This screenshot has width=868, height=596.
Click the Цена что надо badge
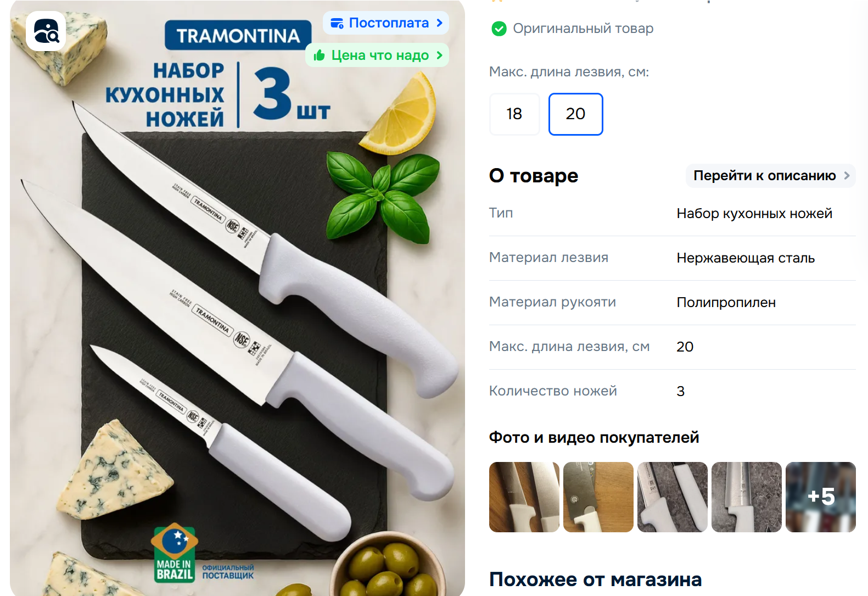click(377, 55)
